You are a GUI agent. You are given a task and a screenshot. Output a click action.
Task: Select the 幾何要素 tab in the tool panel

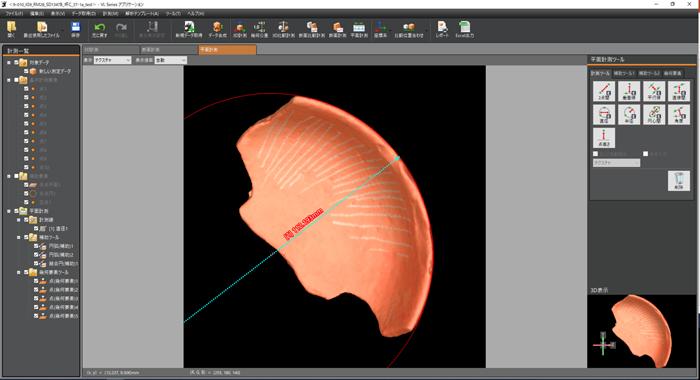click(x=672, y=73)
